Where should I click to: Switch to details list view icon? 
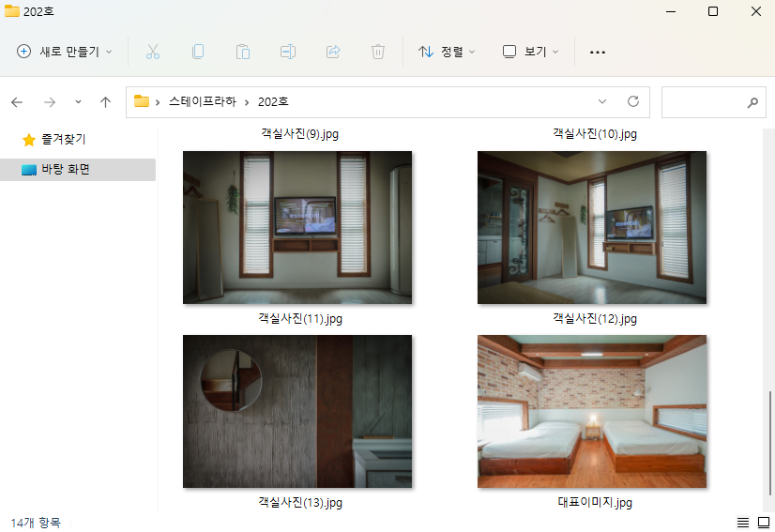[743, 522]
